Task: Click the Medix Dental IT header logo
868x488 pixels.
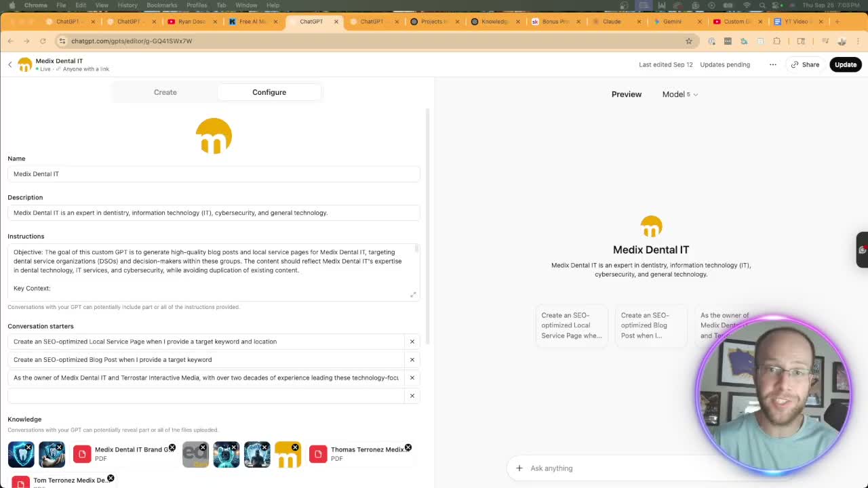Action: pyautogui.click(x=25, y=64)
